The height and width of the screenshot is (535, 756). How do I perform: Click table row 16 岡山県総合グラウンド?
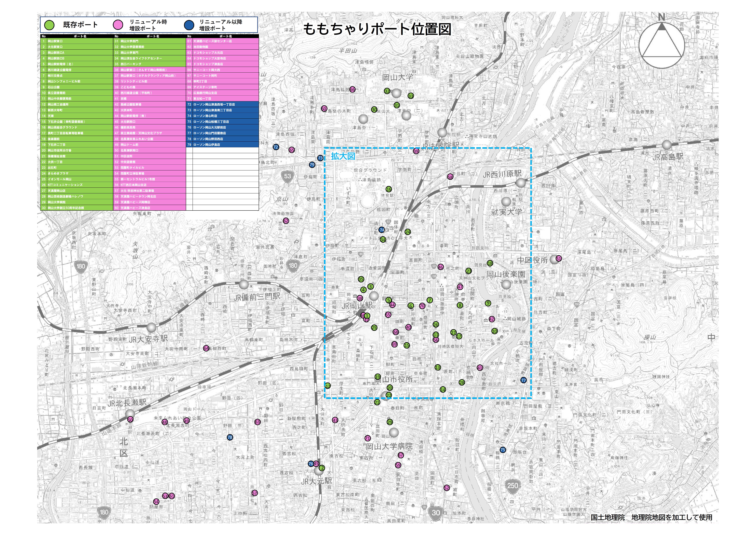pos(77,127)
